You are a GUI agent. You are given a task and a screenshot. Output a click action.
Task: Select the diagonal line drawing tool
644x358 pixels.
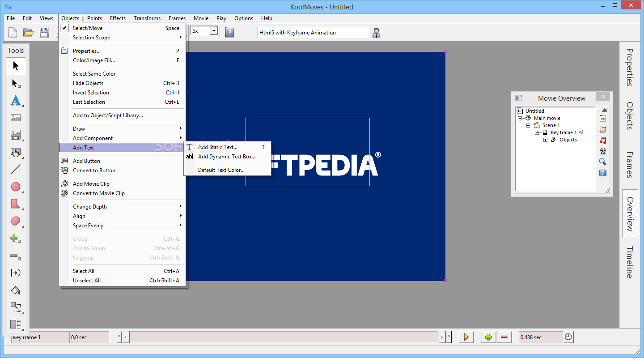[16, 170]
